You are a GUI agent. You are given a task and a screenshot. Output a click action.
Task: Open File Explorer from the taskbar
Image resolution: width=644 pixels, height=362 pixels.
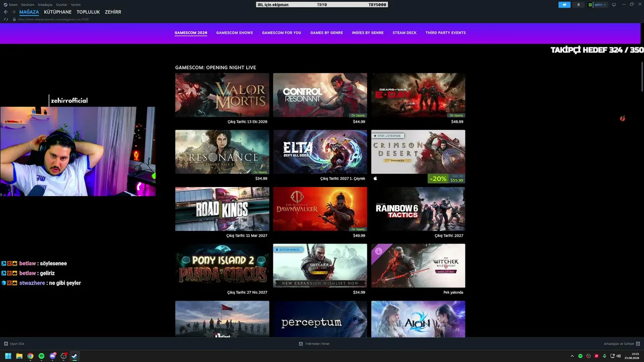19,356
